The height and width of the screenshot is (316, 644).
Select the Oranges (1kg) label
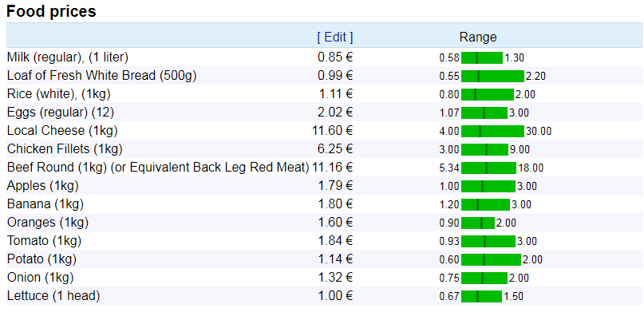pyautogui.click(x=48, y=223)
